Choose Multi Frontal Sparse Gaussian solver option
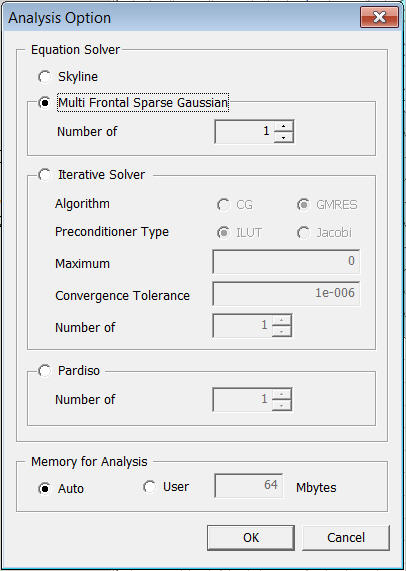 [44, 103]
